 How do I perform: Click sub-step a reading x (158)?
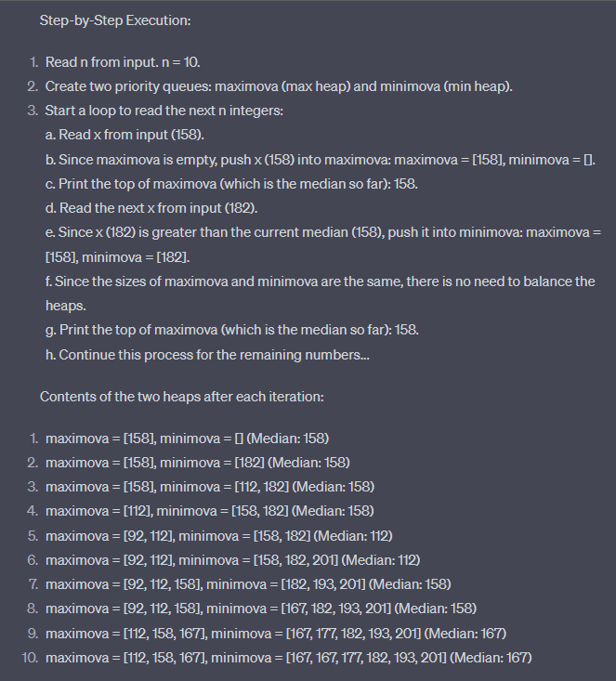[124, 135]
